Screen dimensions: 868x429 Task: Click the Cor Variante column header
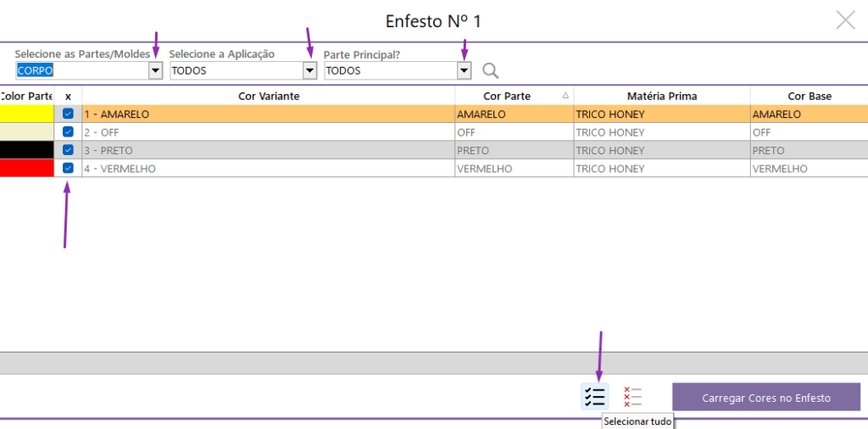coord(269,96)
